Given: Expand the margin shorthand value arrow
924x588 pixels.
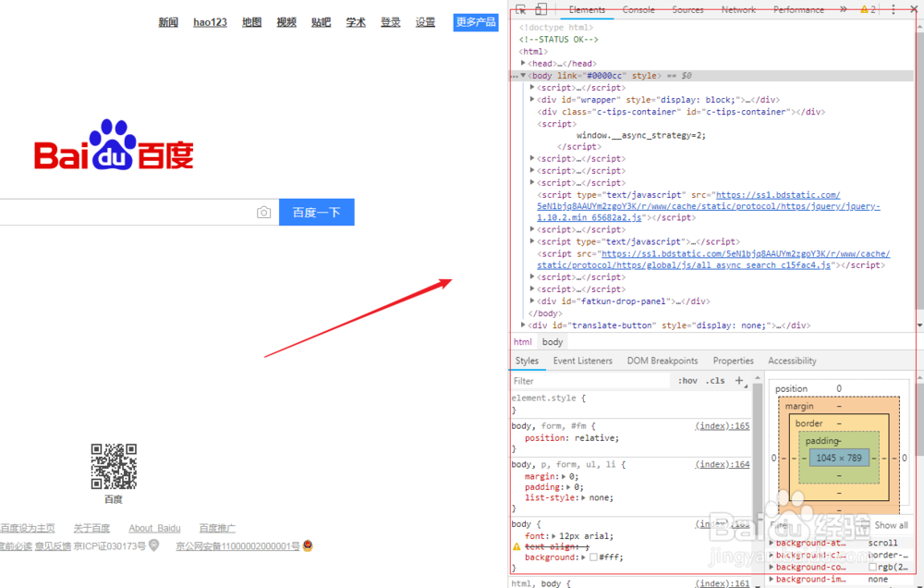Looking at the screenshot, I should tap(564, 476).
